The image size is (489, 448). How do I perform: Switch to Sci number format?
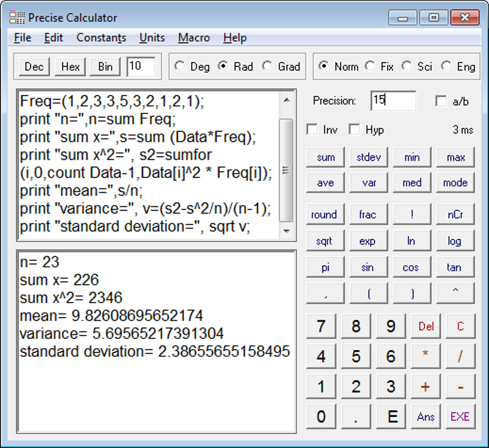pyautogui.click(x=407, y=67)
